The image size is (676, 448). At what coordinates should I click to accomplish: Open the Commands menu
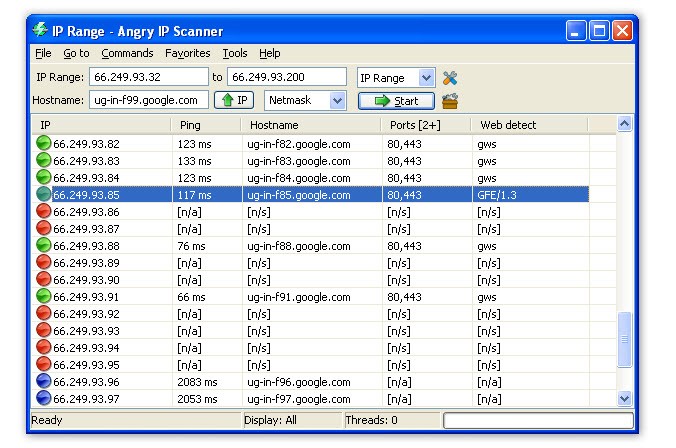pos(127,53)
